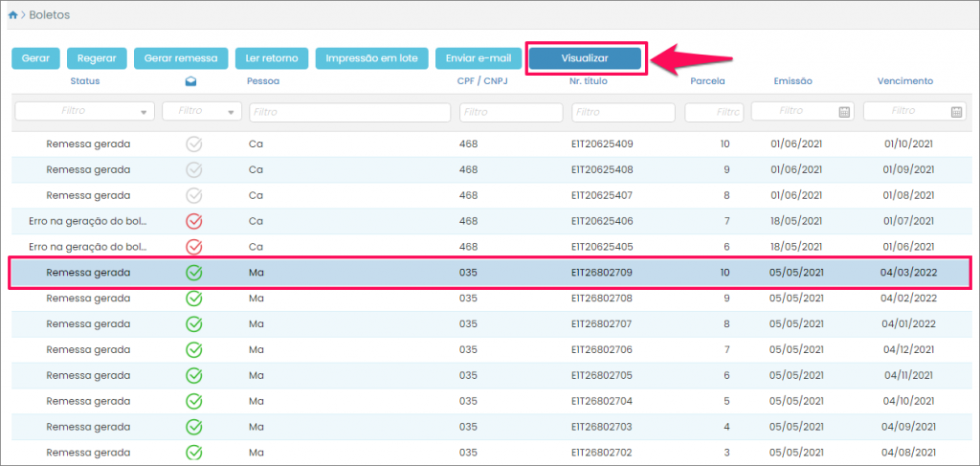Screen dimensions: 980x466
Task: Click the Enviar e-mail button
Action: tap(479, 58)
